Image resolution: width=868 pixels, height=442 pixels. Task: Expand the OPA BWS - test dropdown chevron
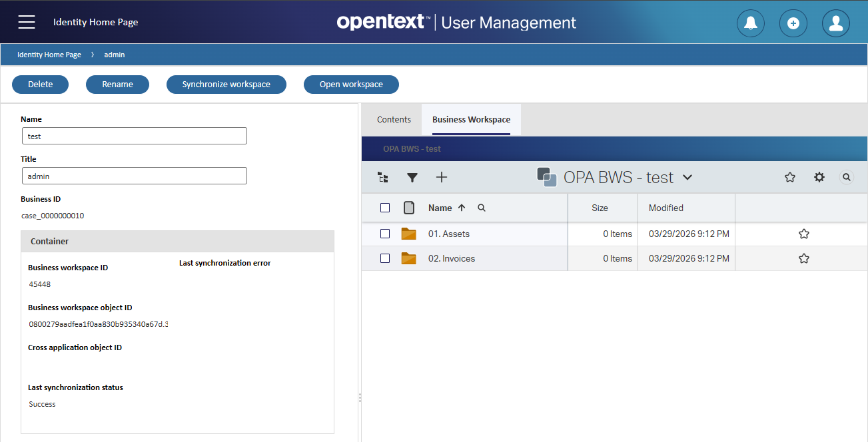[688, 177]
